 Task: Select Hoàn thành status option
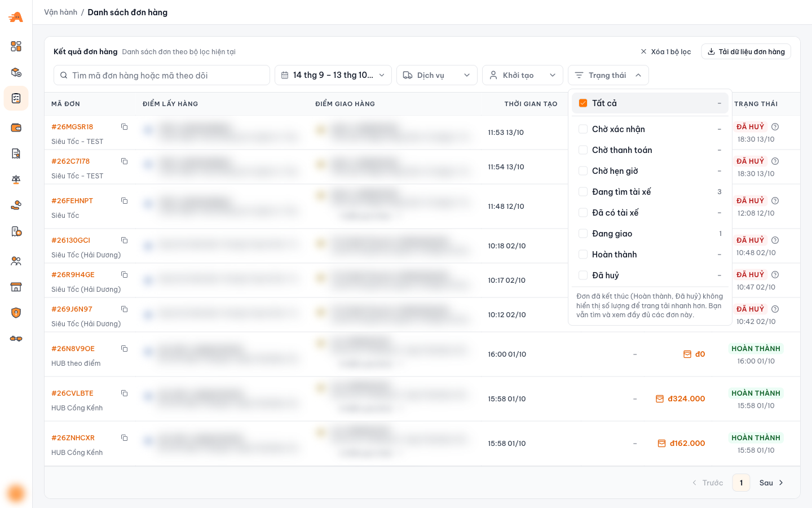click(650, 255)
